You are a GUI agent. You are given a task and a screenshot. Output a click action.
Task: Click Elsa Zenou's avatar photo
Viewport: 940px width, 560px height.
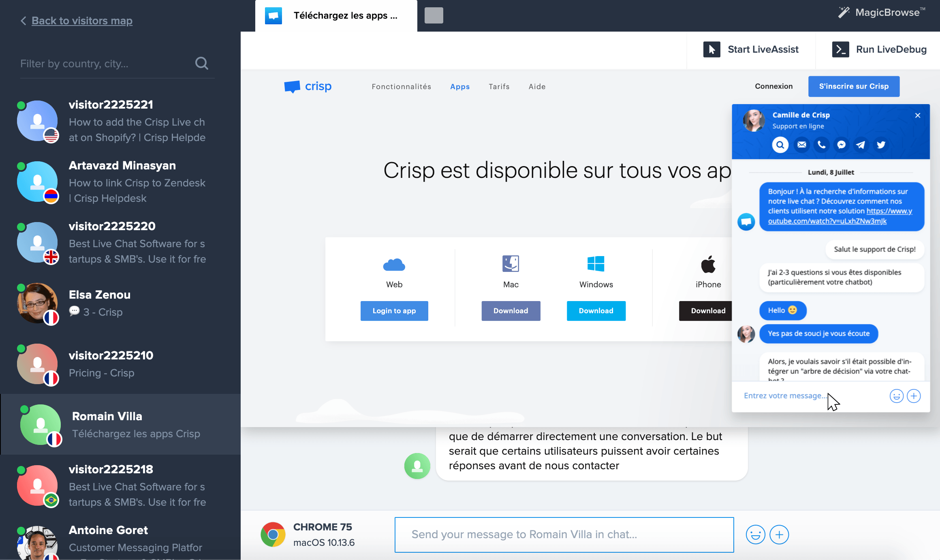coord(37,303)
